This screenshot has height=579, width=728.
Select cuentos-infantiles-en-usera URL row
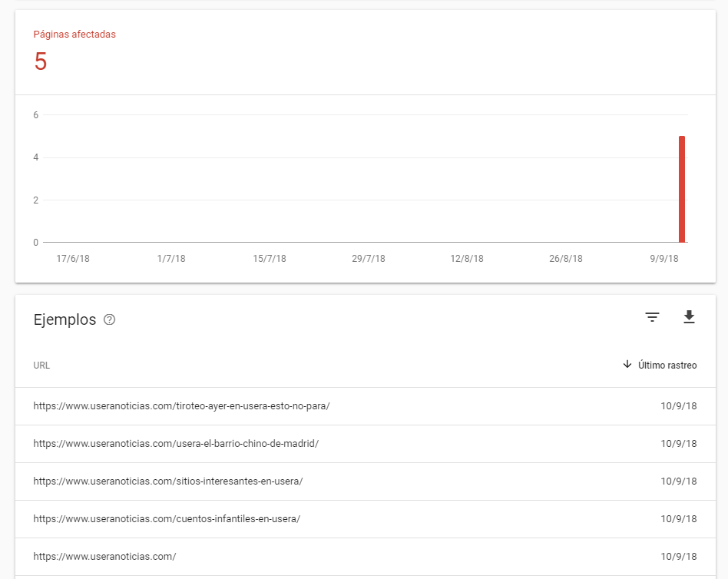[366, 519]
